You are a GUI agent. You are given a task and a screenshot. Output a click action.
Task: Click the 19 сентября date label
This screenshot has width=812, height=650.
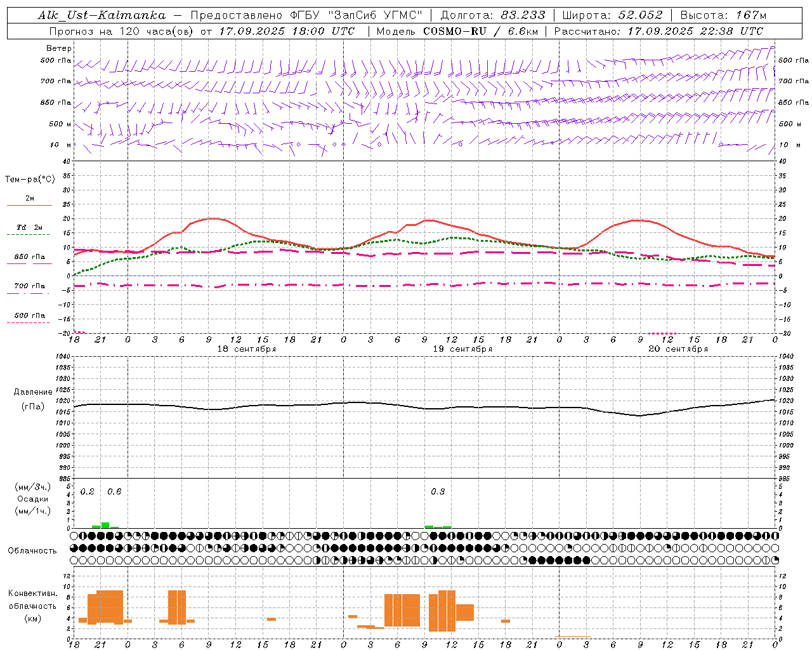(462, 349)
